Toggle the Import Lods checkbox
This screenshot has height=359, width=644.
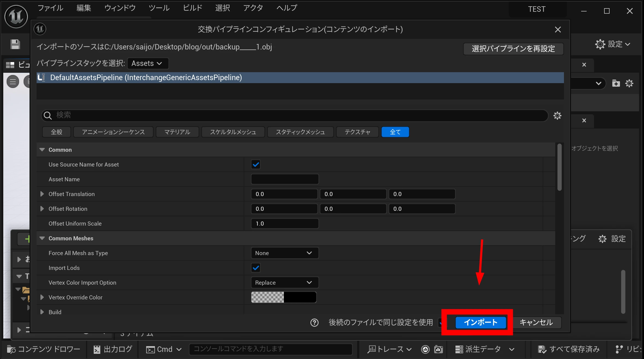(256, 268)
